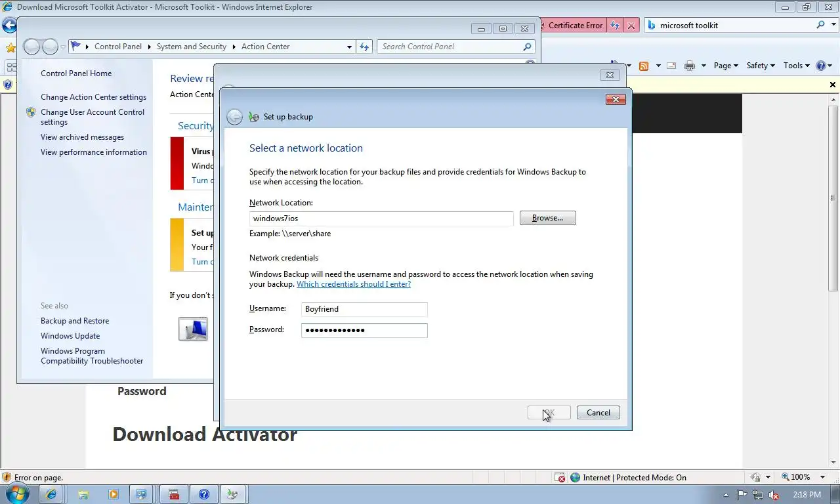The width and height of the screenshot is (840, 504).
Task: Click the Password field
Action: (364, 330)
